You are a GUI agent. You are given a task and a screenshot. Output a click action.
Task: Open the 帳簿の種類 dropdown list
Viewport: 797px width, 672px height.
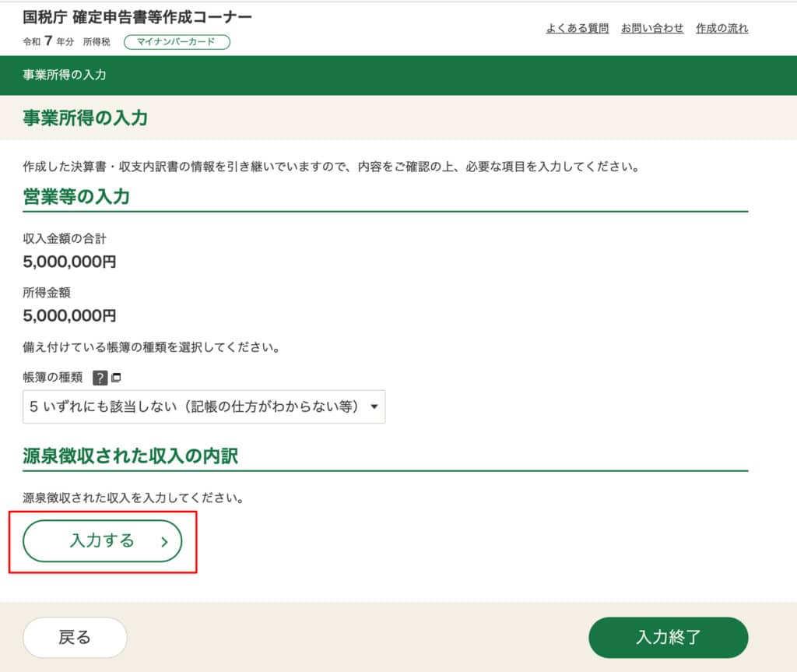point(204,406)
